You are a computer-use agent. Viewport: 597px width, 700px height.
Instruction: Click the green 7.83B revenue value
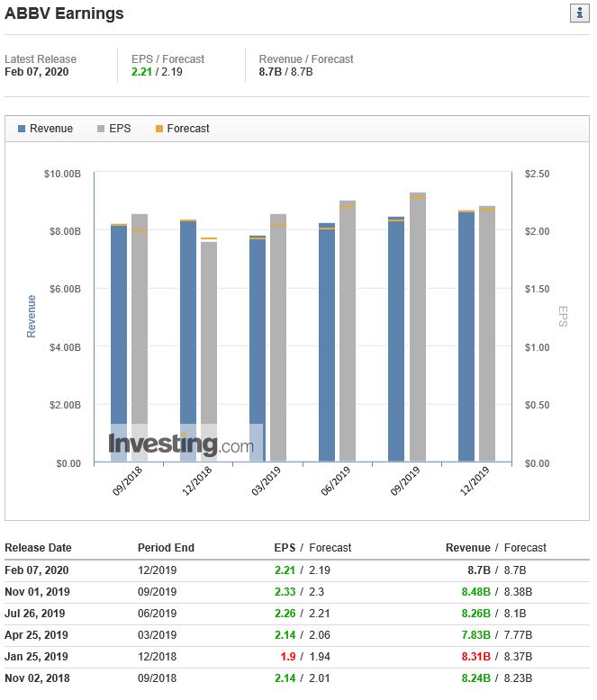476,635
